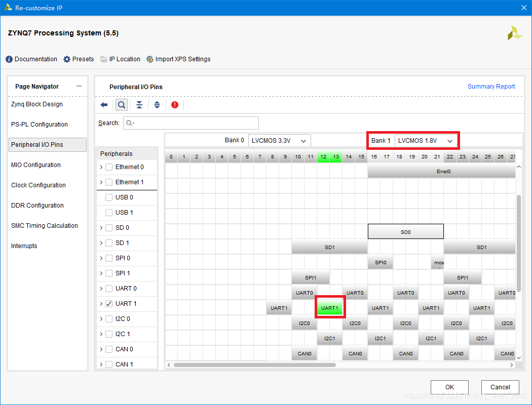Select the Enet0 pin block
This screenshot has width=532, height=405.
point(442,171)
